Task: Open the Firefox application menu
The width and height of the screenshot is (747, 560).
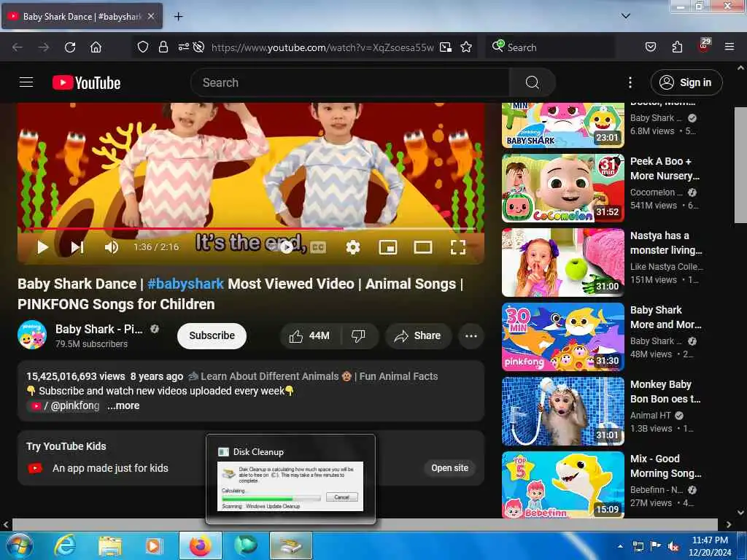Action: [x=729, y=47]
